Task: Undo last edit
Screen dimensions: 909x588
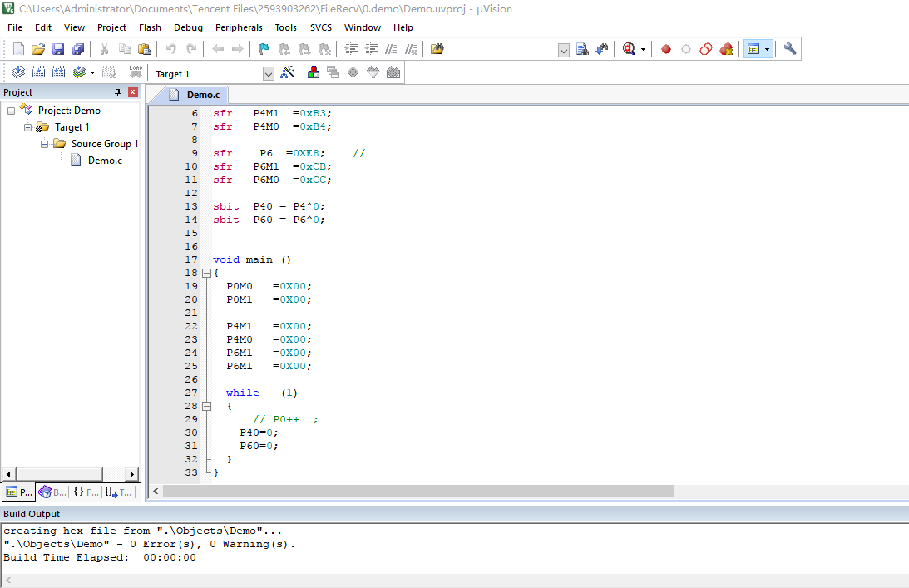Action: pyautogui.click(x=171, y=49)
